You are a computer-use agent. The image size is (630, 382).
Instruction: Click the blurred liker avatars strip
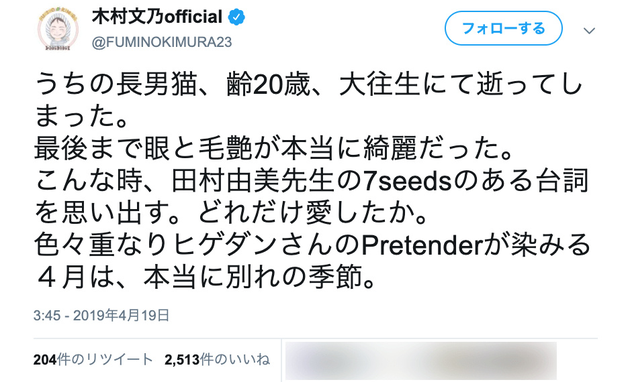421,360
